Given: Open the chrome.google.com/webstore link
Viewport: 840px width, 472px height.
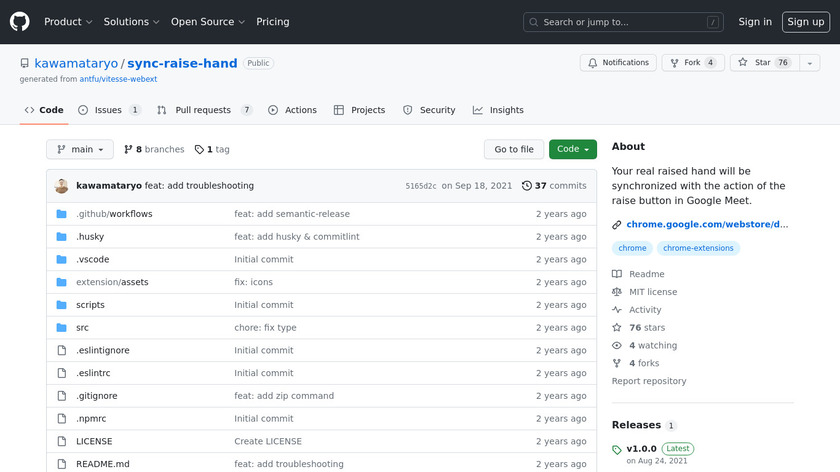Looking at the screenshot, I should coord(707,224).
